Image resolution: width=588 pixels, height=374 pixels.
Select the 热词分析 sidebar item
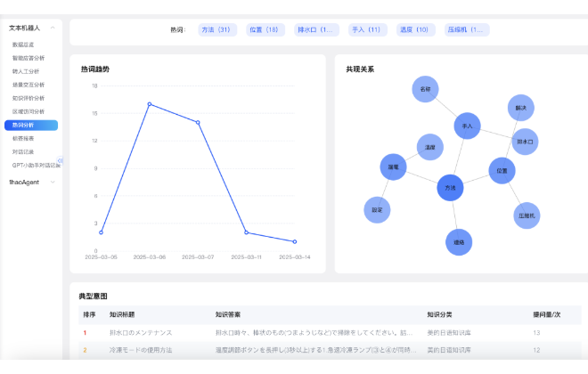pos(24,126)
